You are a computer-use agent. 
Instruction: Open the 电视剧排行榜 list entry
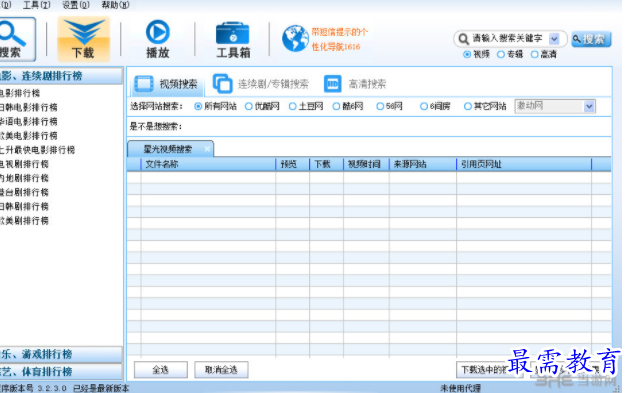(24, 164)
